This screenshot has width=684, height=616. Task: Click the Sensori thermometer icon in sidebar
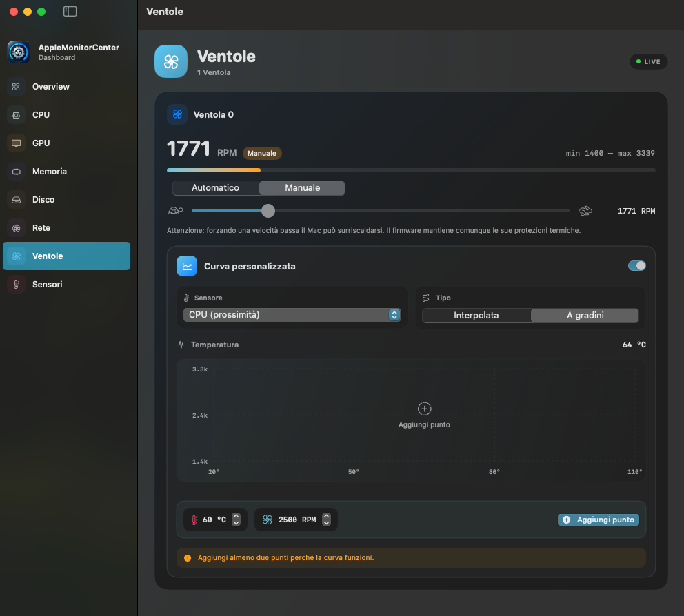point(16,285)
